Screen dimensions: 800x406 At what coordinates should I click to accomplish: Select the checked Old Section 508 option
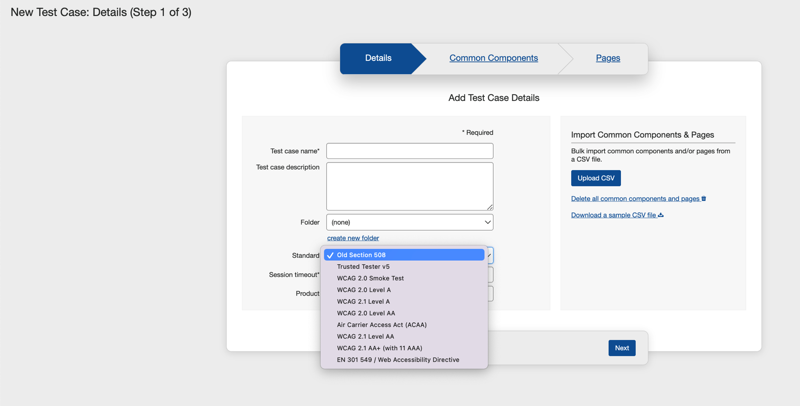(404, 255)
